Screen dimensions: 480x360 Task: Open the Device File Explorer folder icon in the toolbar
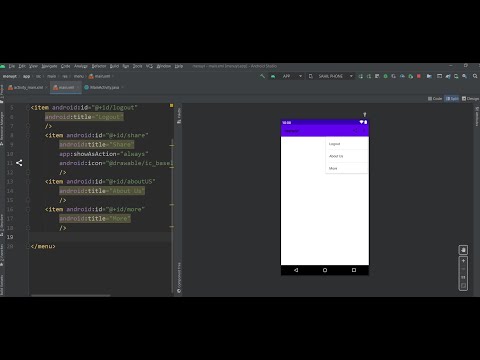[429, 76]
